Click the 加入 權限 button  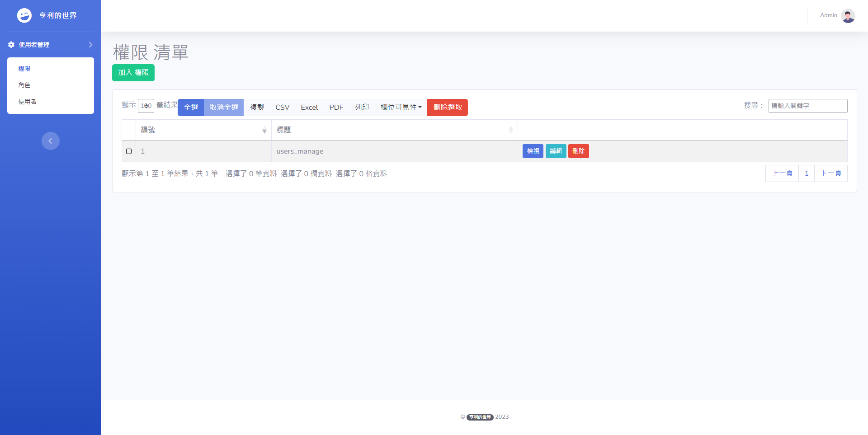tap(133, 72)
